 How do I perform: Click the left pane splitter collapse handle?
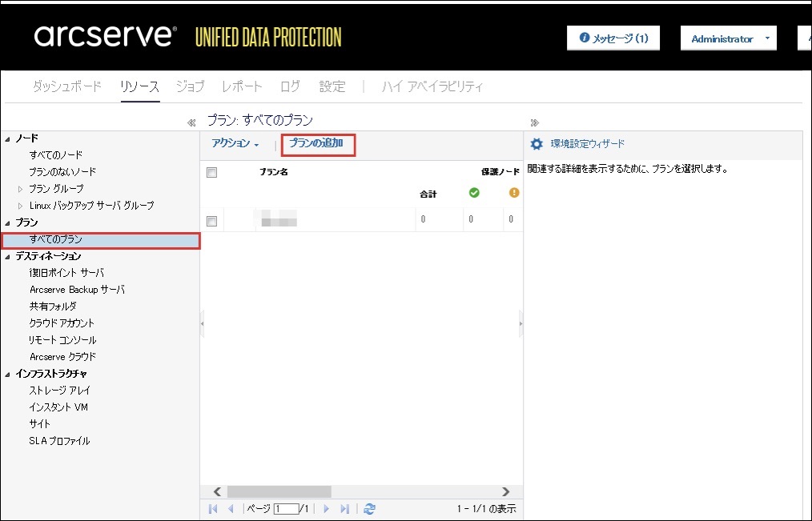tap(202, 324)
